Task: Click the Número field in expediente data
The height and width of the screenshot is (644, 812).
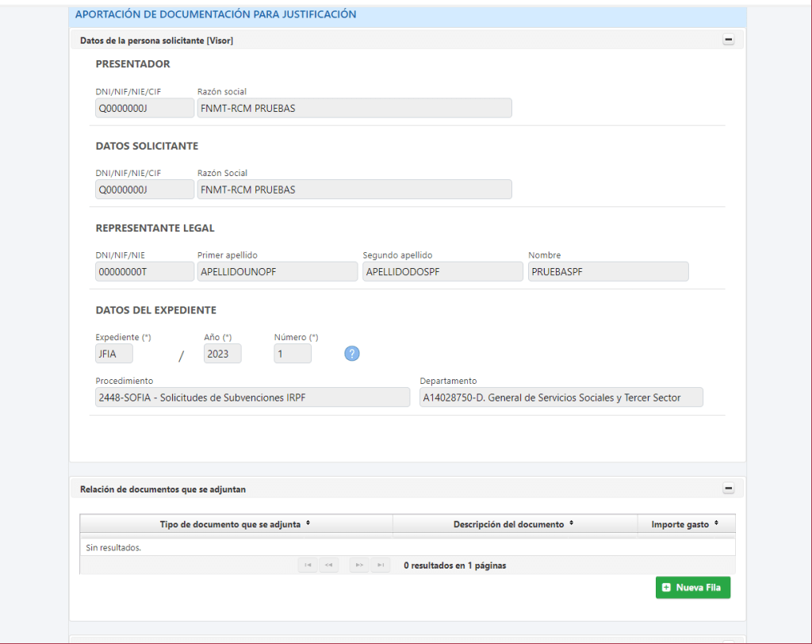Action: (x=293, y=354)
